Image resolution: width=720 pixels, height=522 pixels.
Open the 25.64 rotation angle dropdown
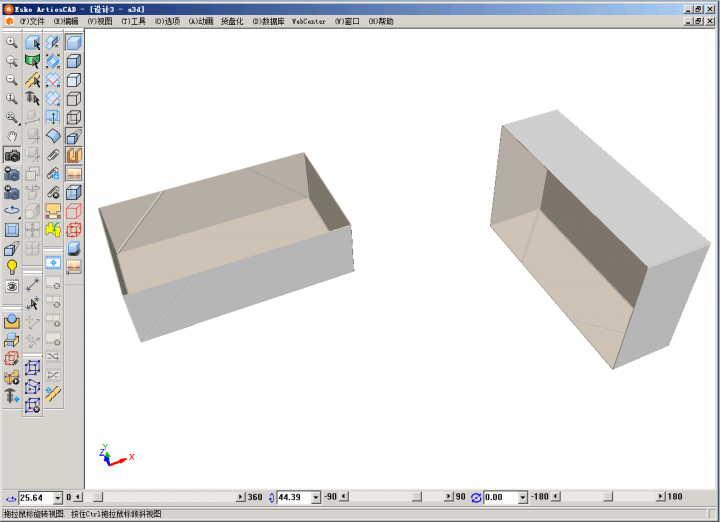pyautogui.click(x=56, y=497)
